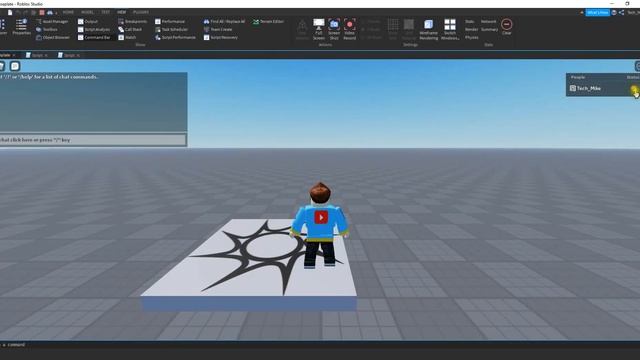Open the Call Stack window

(130, 29)
